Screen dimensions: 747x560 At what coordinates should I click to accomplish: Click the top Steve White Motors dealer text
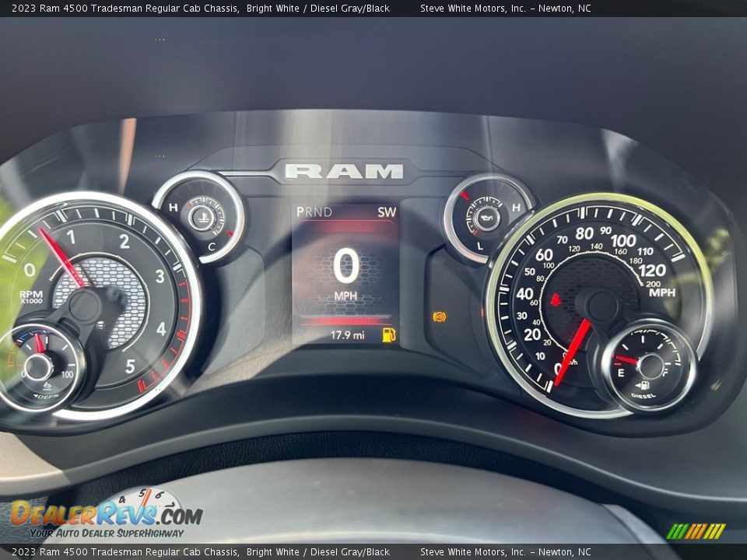click(506, 8)
